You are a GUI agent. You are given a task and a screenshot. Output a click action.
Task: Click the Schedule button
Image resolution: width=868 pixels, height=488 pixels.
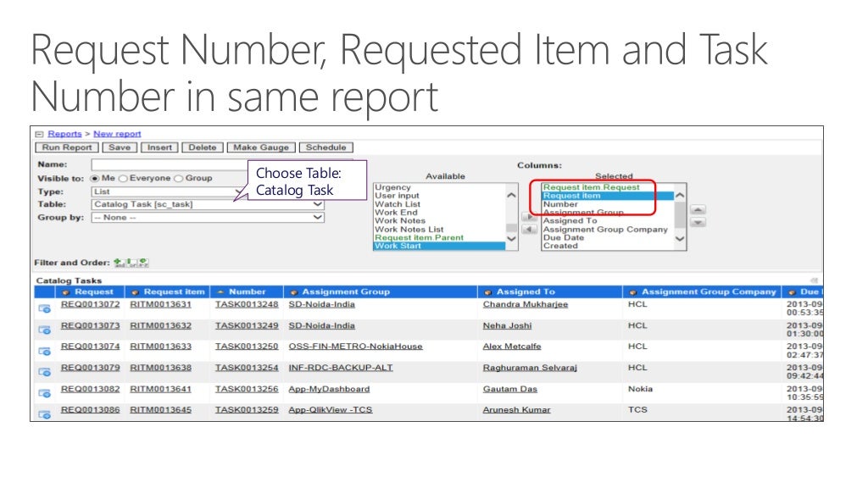[326, 147]
